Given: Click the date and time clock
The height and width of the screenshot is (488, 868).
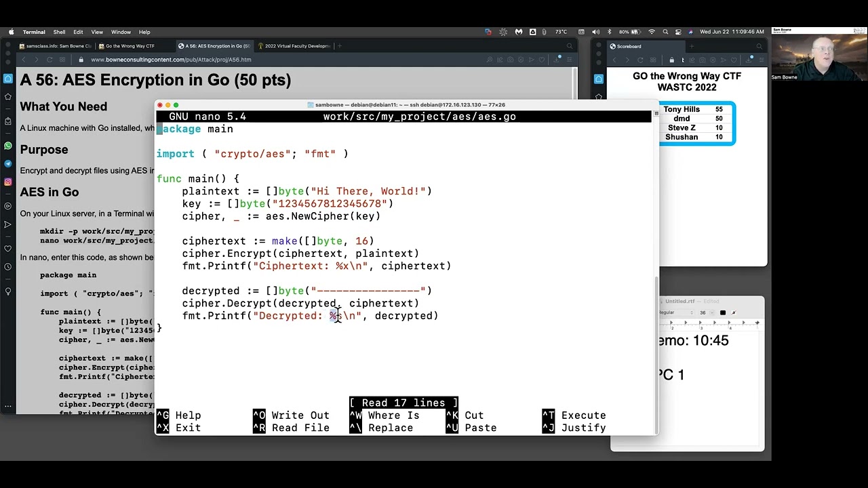Looking at the screenshot, I should (732, 32).
